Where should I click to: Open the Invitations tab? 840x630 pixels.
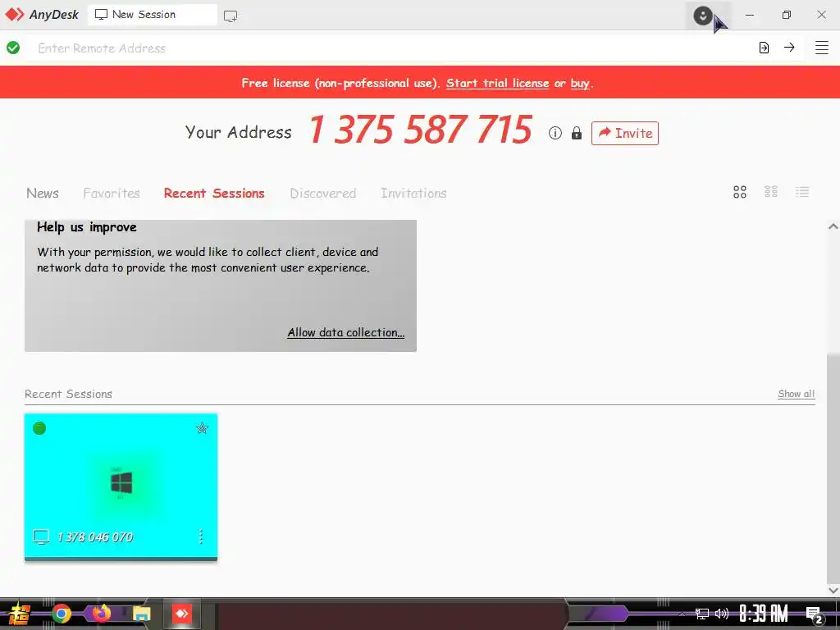(x=413, y=193)
